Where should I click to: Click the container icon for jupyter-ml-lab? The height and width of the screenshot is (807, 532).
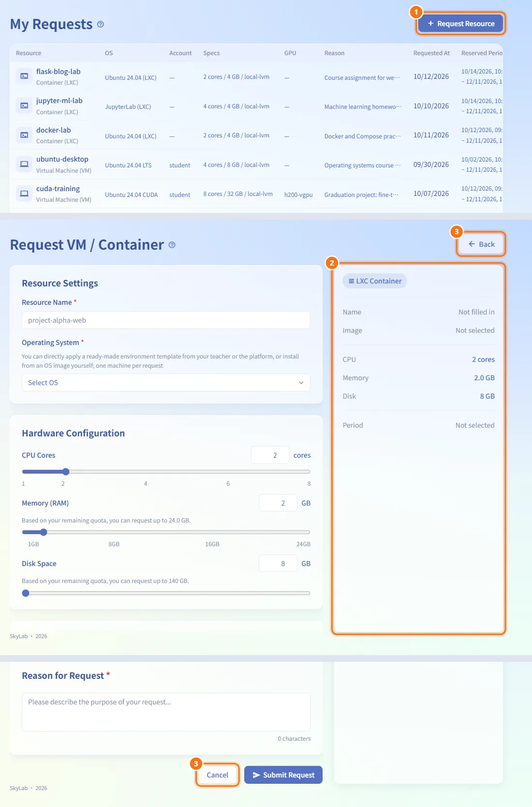tap(24, 105)
